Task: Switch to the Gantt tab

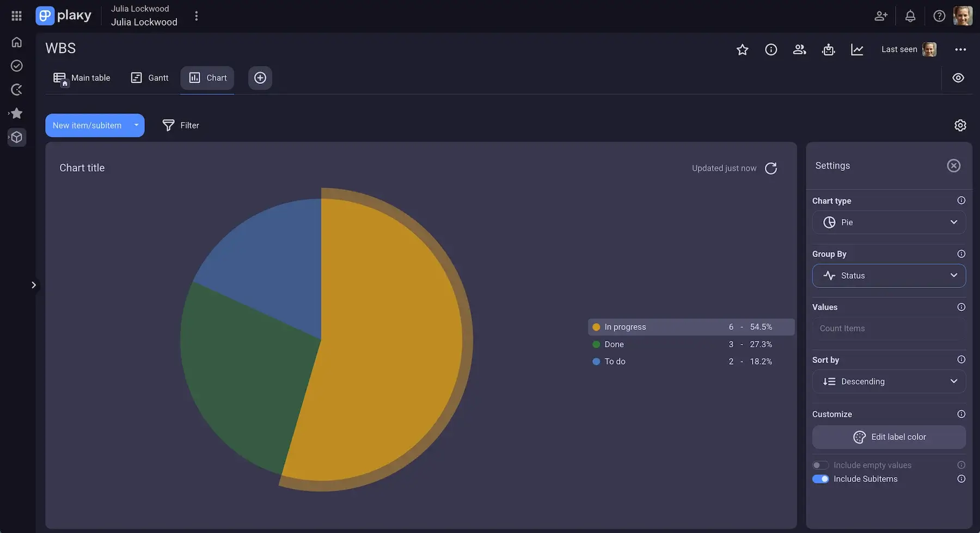Action: tap(149, 77)
